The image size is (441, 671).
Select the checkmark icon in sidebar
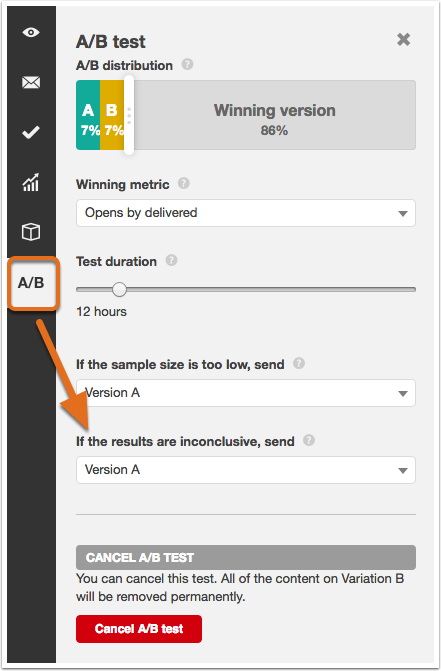(31, 132)
